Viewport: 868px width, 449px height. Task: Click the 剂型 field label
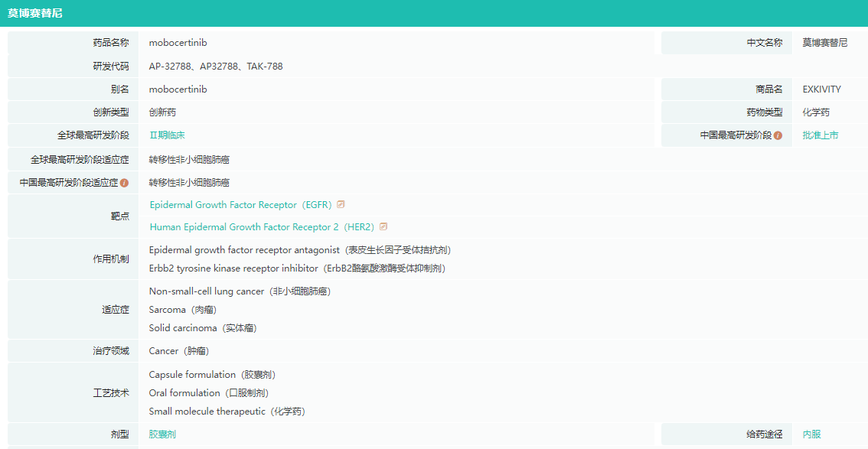click(119, 434)
